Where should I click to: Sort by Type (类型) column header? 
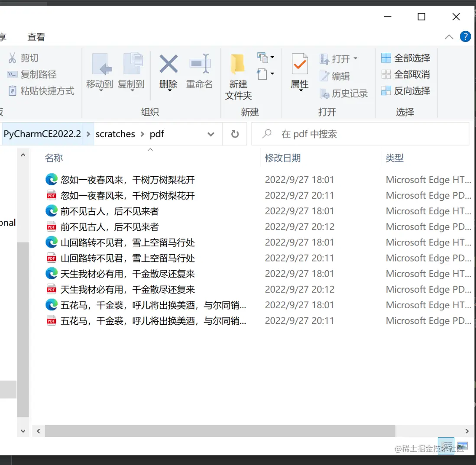tap(394, 158)
